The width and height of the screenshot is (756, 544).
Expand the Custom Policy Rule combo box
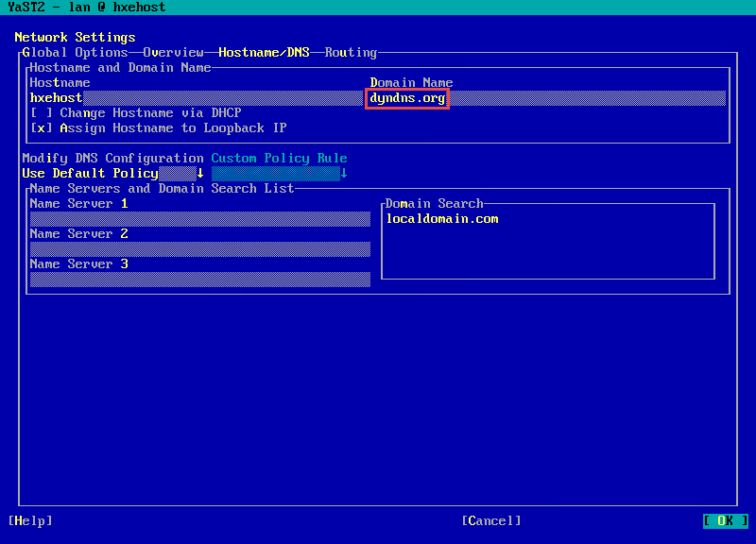pos(279,174)
